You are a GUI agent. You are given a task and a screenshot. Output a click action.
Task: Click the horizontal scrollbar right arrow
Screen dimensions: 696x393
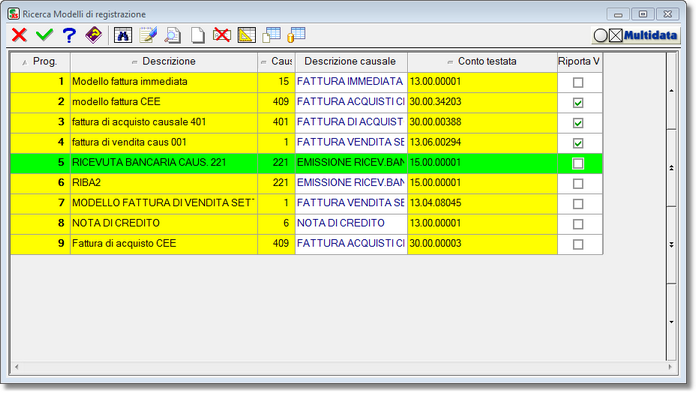pos(670,367)
